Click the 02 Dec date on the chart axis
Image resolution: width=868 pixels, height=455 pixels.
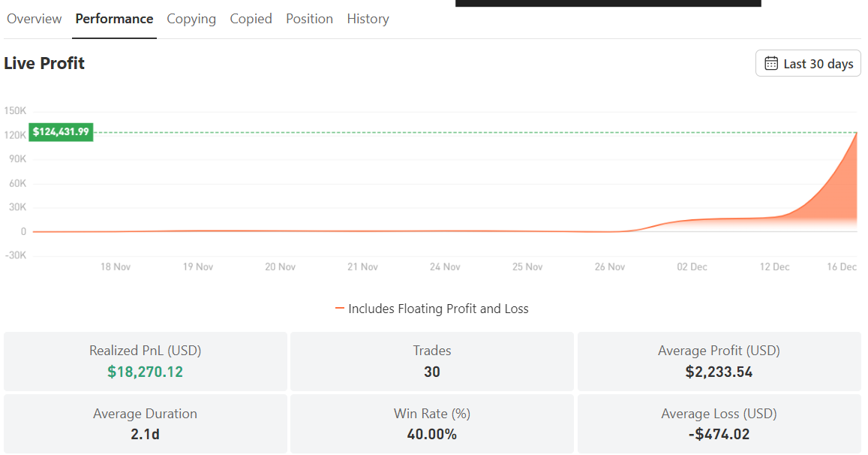pos(692,267)
